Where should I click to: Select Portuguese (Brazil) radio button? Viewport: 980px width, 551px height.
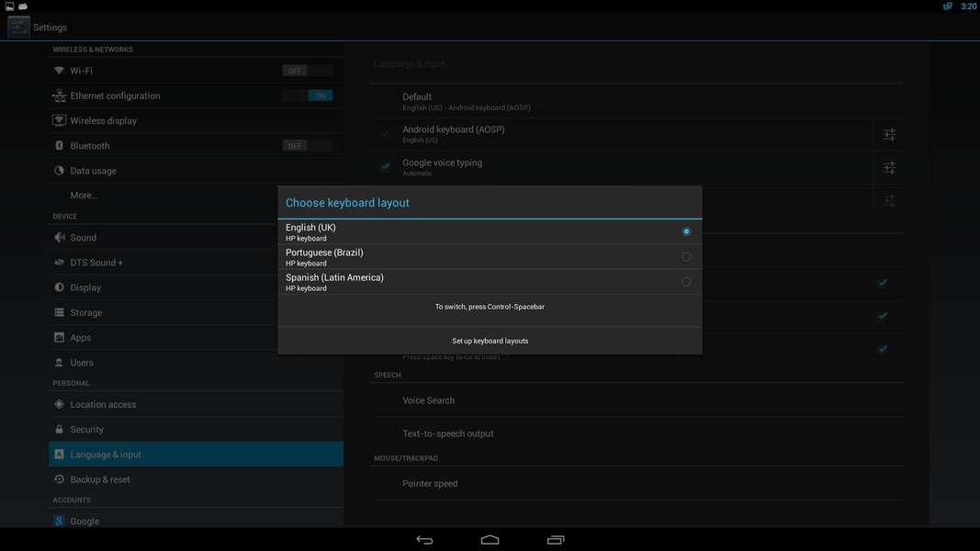coord(685,257)
